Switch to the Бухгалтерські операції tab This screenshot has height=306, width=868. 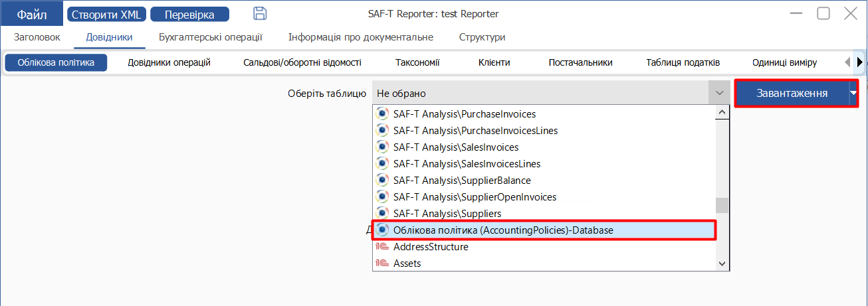click(x=211, y=37)
